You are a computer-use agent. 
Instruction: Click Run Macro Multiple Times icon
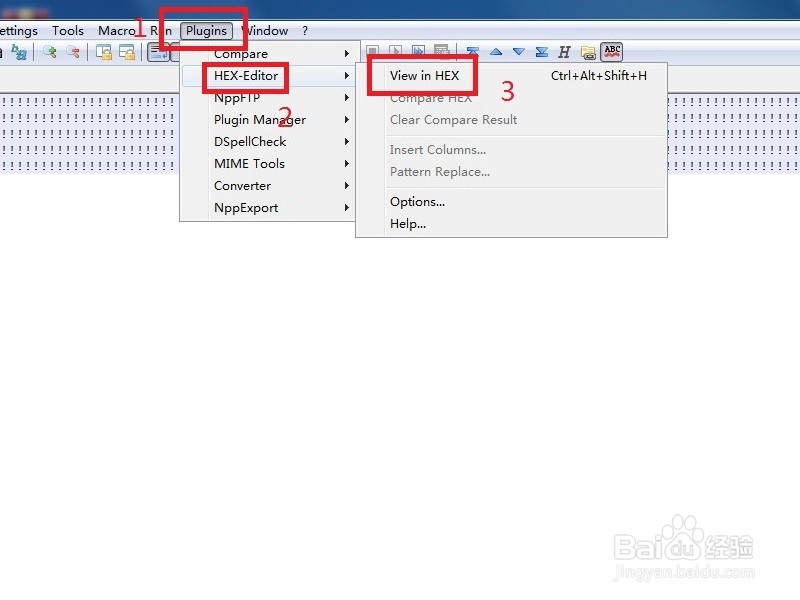tap(418, 52)
